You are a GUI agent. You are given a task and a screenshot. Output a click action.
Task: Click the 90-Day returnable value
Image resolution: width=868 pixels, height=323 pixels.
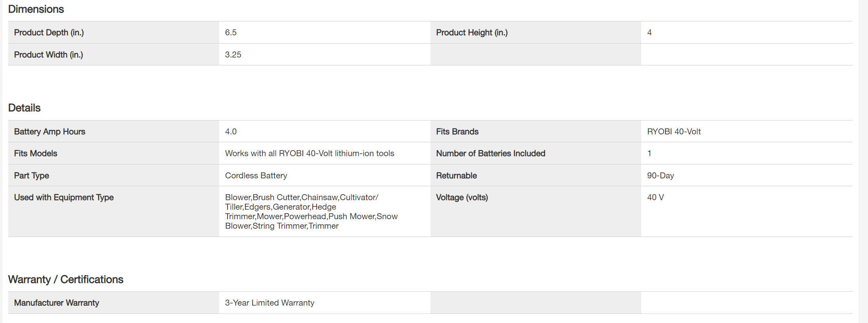[x=660, y=176]
